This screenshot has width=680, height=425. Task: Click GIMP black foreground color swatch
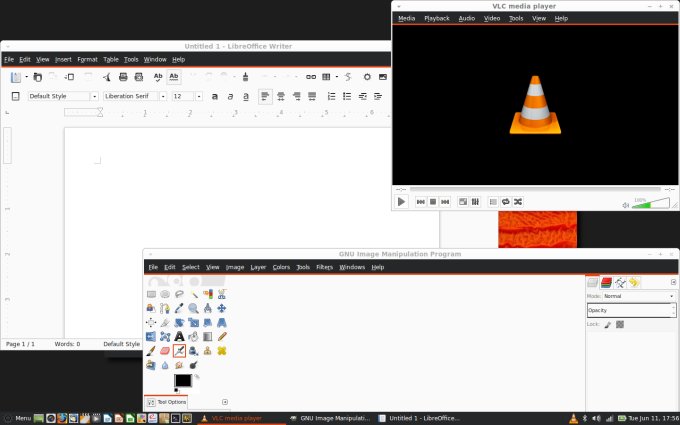coord(183,380)
